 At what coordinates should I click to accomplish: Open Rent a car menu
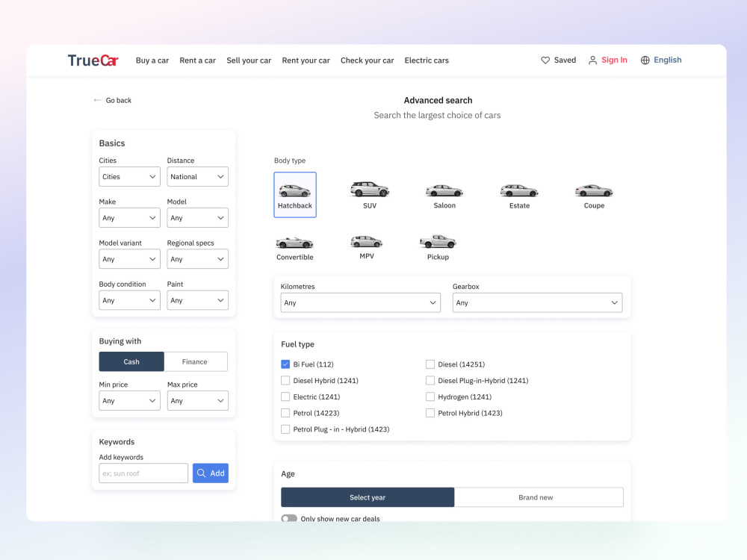tap(198, 60)
